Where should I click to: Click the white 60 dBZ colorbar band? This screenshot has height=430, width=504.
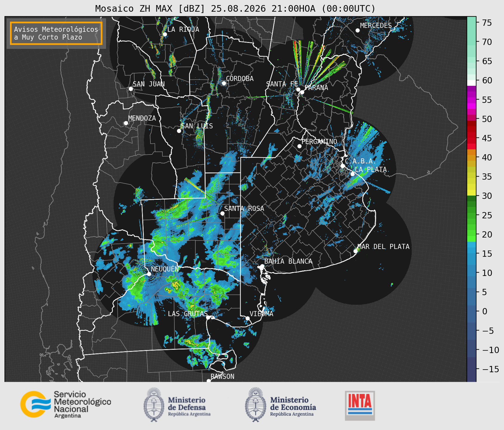click(x=471, y=83)
